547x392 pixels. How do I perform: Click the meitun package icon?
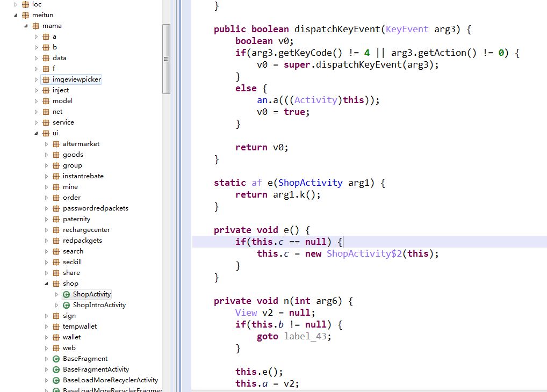(x=25, y=15)
